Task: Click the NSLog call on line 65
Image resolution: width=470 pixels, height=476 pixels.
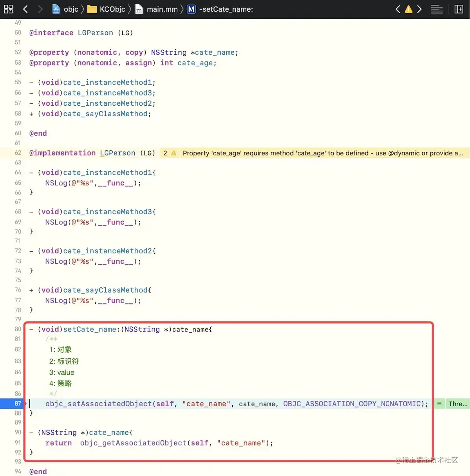Action: pyautogui.click(x=93, y=183)
